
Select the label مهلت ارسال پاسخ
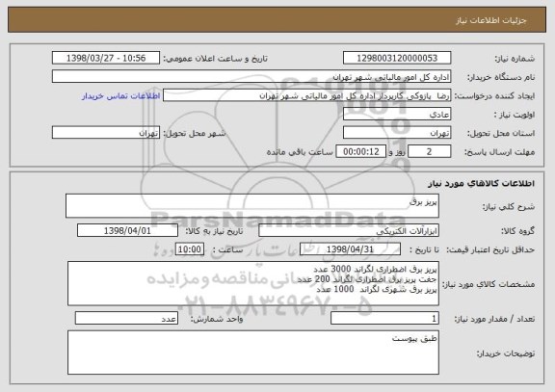coord(499,152)
